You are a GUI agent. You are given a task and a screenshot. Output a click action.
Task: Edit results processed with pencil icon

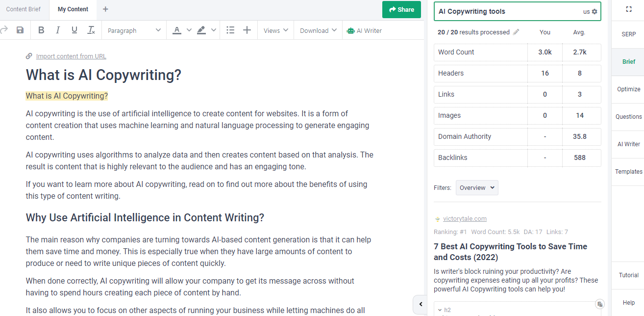click(x=516, y=32)
